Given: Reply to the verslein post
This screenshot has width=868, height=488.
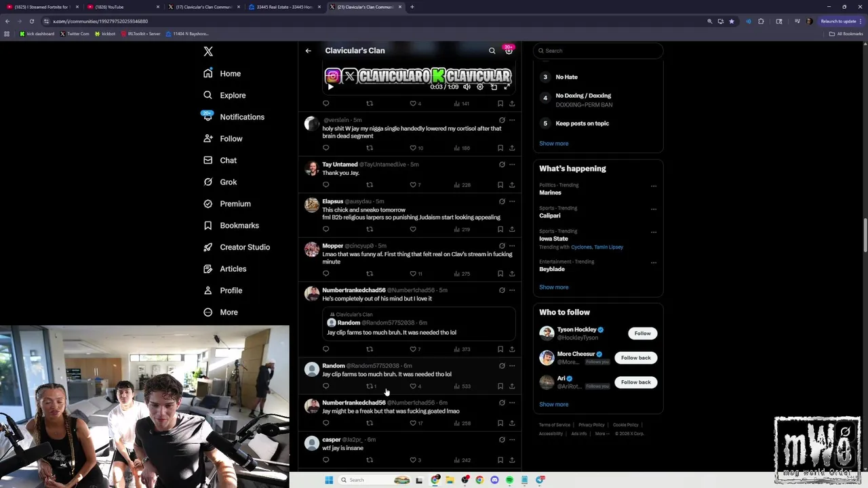Looking at the screenshot, I should [x=325, y=148].
